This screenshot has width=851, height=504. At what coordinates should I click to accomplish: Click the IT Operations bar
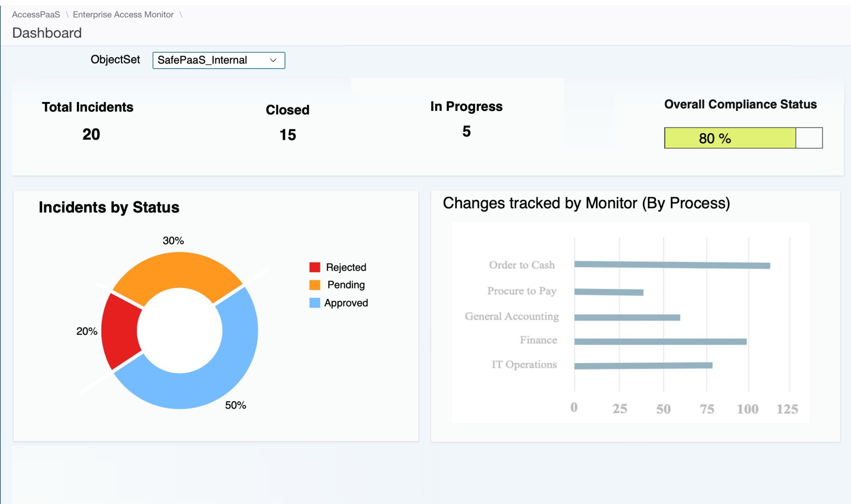click(x=643, y=365)
